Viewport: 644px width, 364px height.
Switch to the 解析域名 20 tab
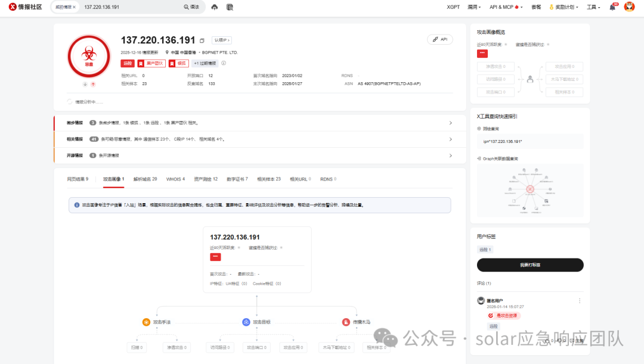pos(145,179)
